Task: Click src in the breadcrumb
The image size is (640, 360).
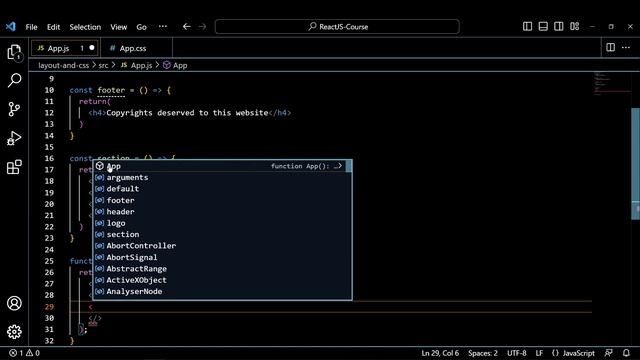Action: click(103, 65)
